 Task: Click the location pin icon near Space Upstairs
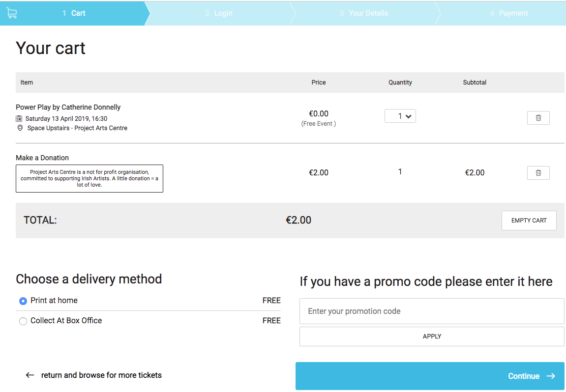pyautogui.click(x=20, y=128)
